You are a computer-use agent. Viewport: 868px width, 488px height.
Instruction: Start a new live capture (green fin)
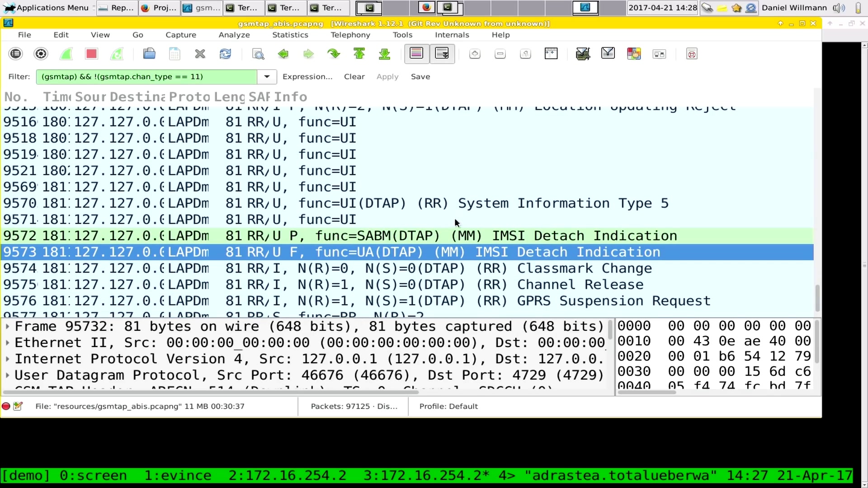pyautogui.click(x=66, y=54)
